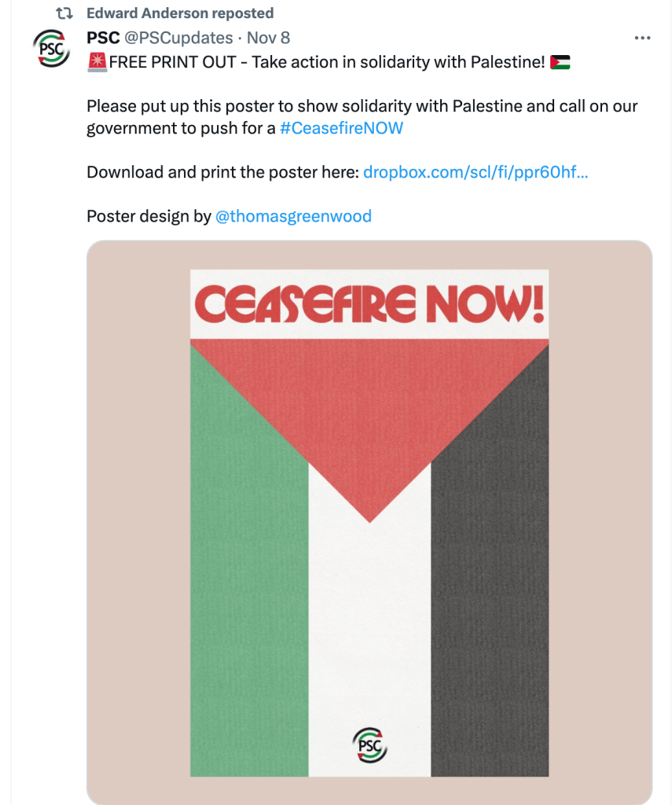
Task: Click the PSC logo at poster bottom
Action: point(369,745)
